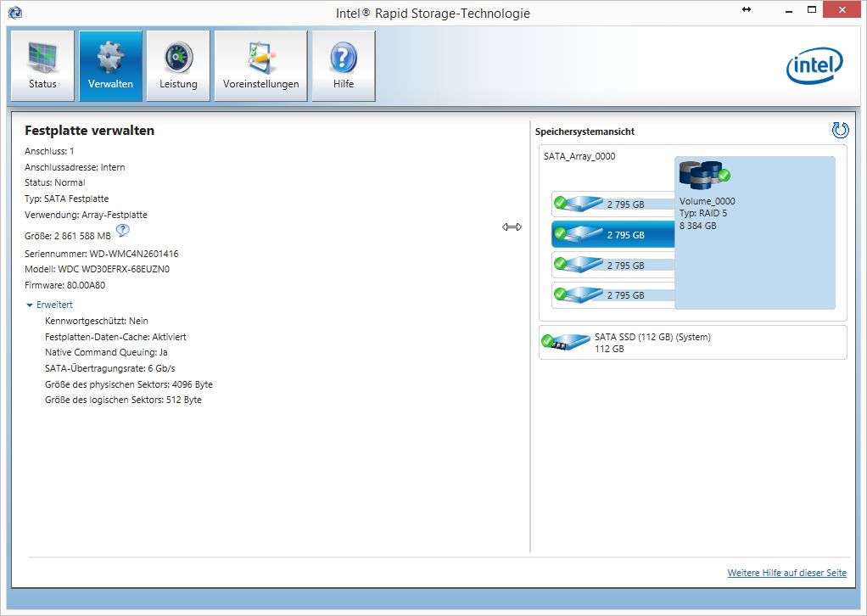Open the Voreinstellungen tab
The image size is (867, 616).
pyautogui.click(x=261, y=66)
